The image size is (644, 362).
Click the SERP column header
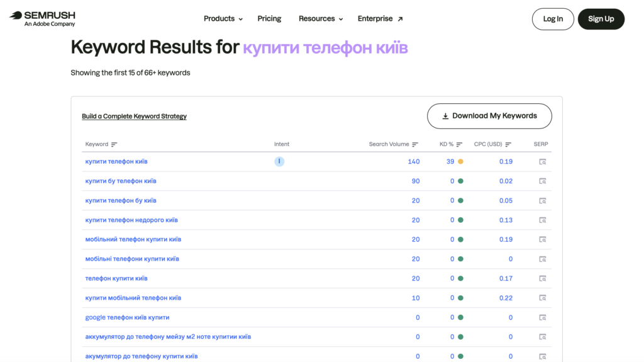(x=541, y=144)
